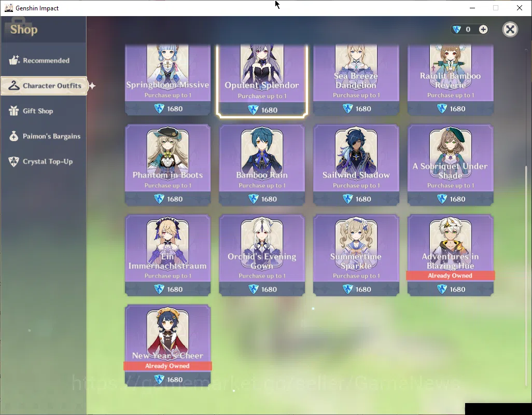The image size is (532, 415).
Task: Select the Orchid's Evening Gown outfit
Action: click(x=262, y=255)
